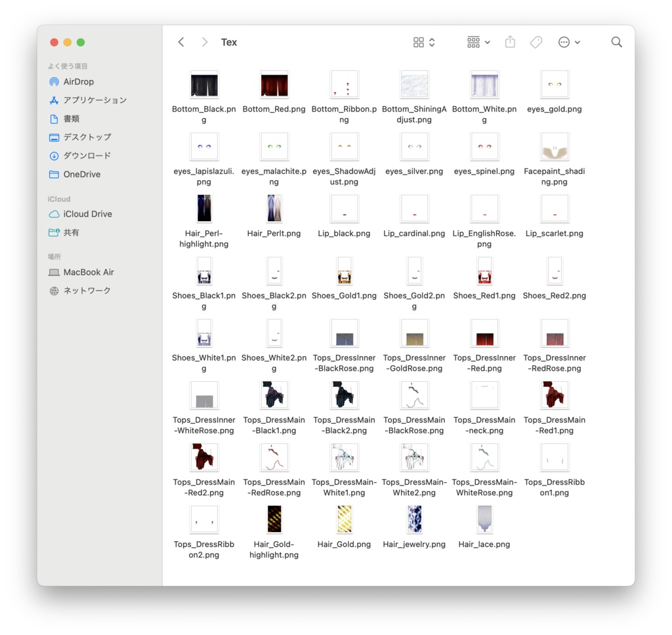Select Tops_DressMain-Red2.png thumbnail
The image size is (672, 635).
(x=204, y=457)
